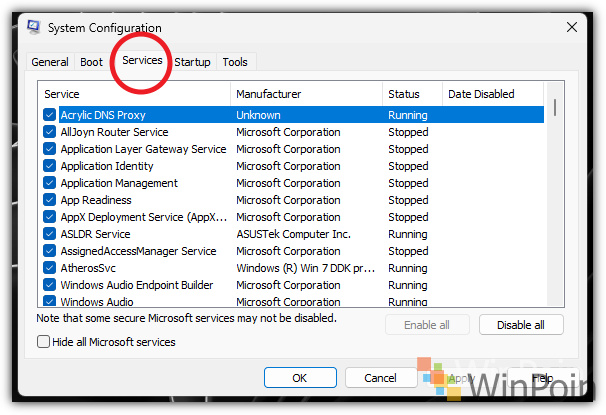606x415 pixels.
Task: Go to the Startup tab
Action: pos(192,62)
